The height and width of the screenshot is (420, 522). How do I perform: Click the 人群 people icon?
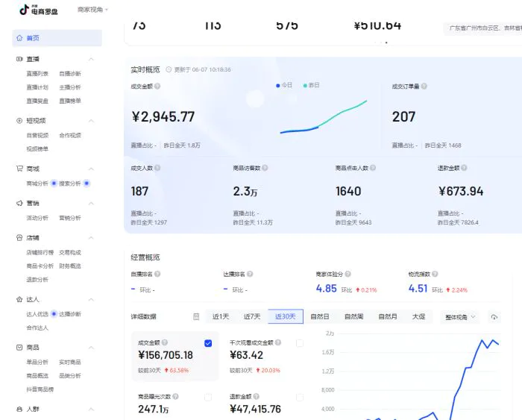tap(19, 409)
